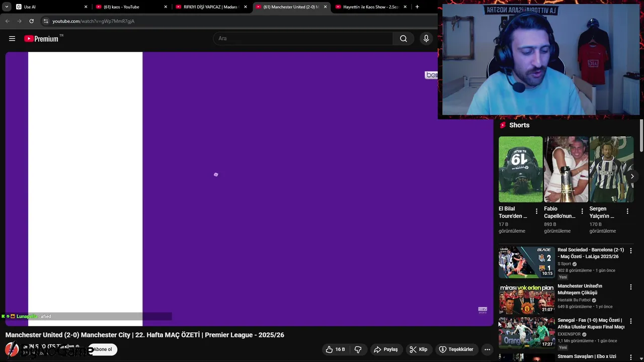This screenshot has width=644, height=362.
Task: Open Fabio Capello'nun short thumbnail
Action: coord(566,169)
